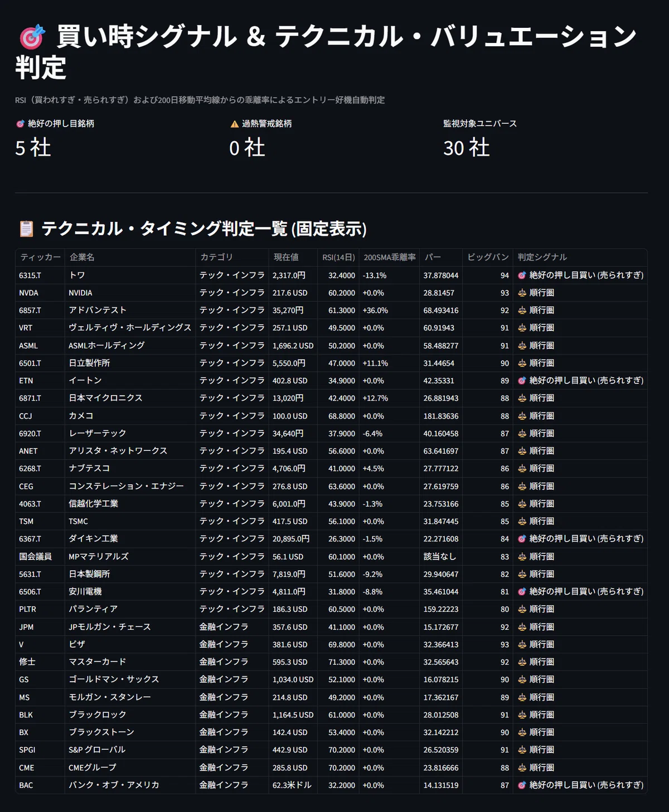Click the target icon next to 絶好の押し目銘柄
Screen dimensions: 669x812
click(20, 124)
